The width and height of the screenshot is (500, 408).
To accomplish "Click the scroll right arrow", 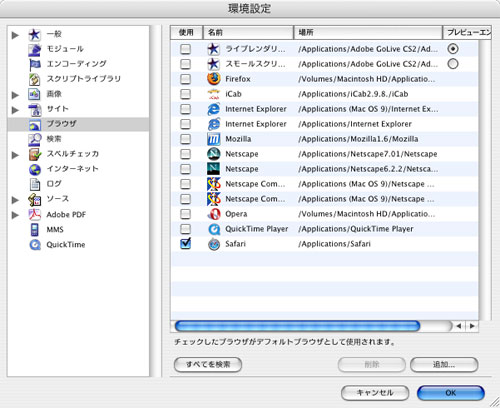I will pyautogui.click(x=472, y=326).
